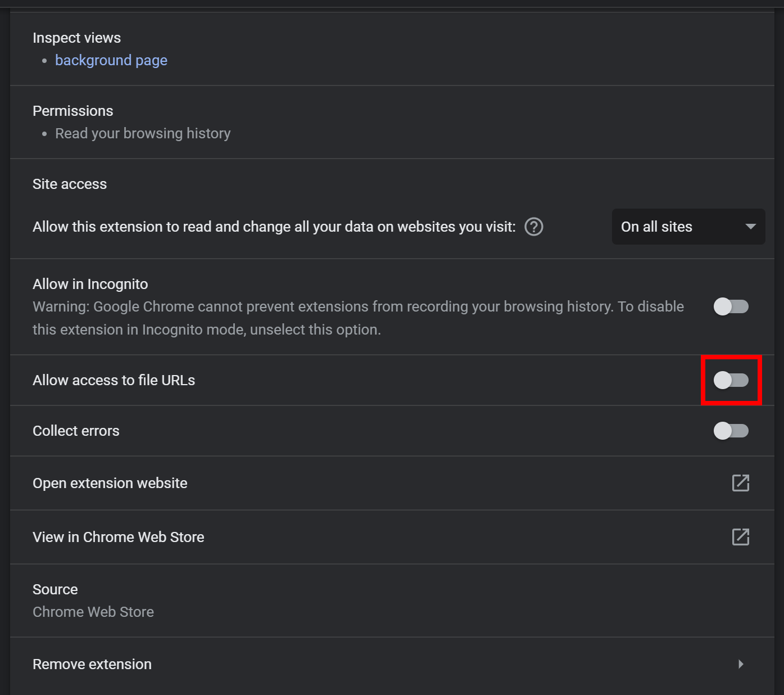
Task: Click the caret arrow in site access dropdown
Action: point(750,227)
